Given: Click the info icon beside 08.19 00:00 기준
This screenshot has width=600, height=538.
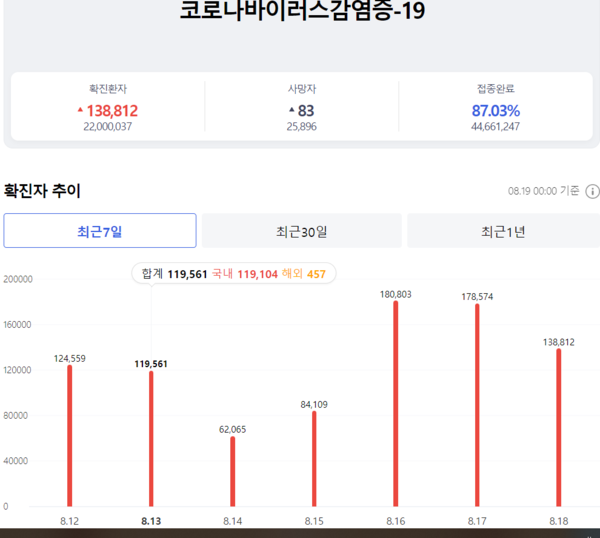Looking at the screenshot, I should (x=593, y=191).
